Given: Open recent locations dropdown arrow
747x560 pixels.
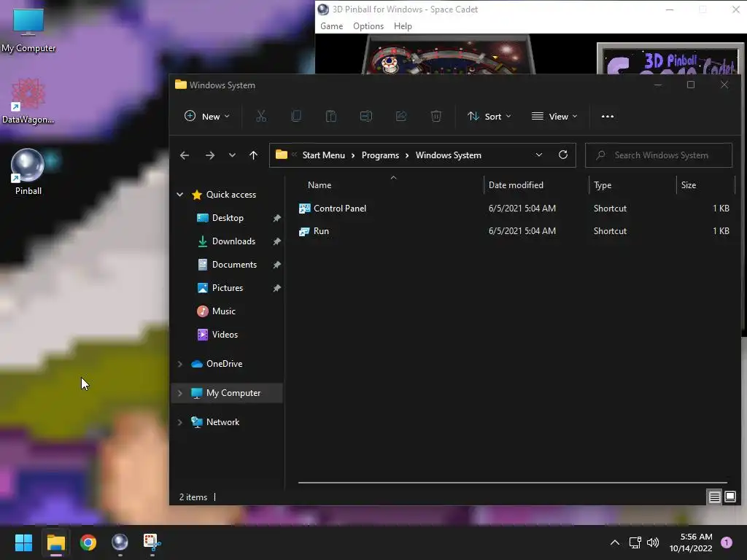Looking at the screenshot, I should (232, 155).
